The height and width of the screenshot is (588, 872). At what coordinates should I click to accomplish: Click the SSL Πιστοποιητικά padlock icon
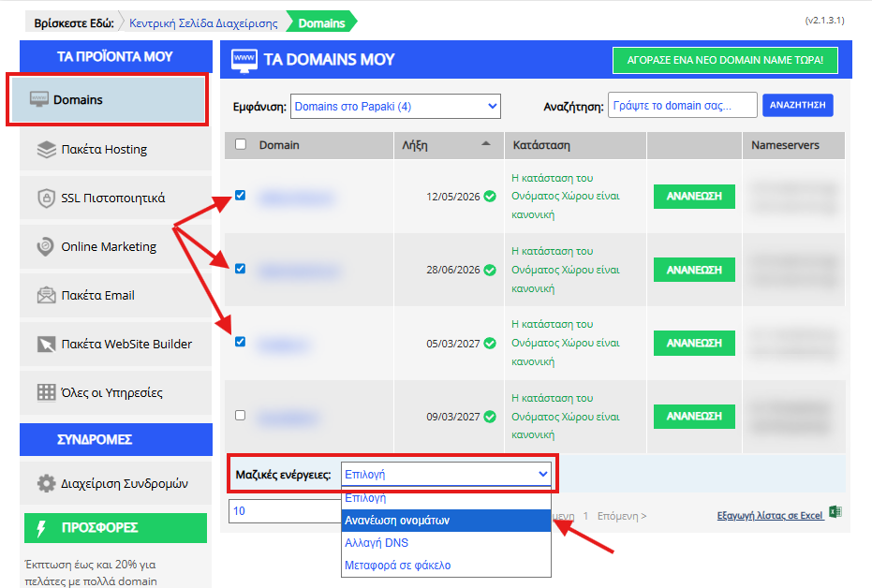point(47,198)
